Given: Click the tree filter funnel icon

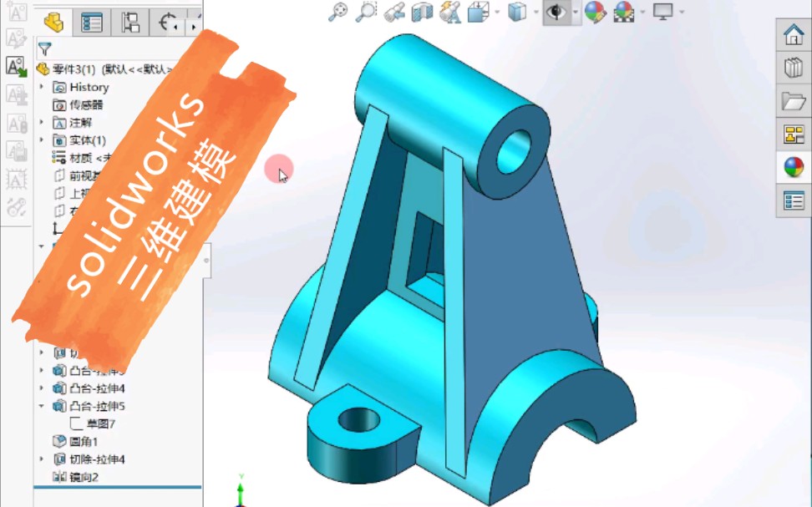Looking at the screenshot, I should [x=46, y=50].
